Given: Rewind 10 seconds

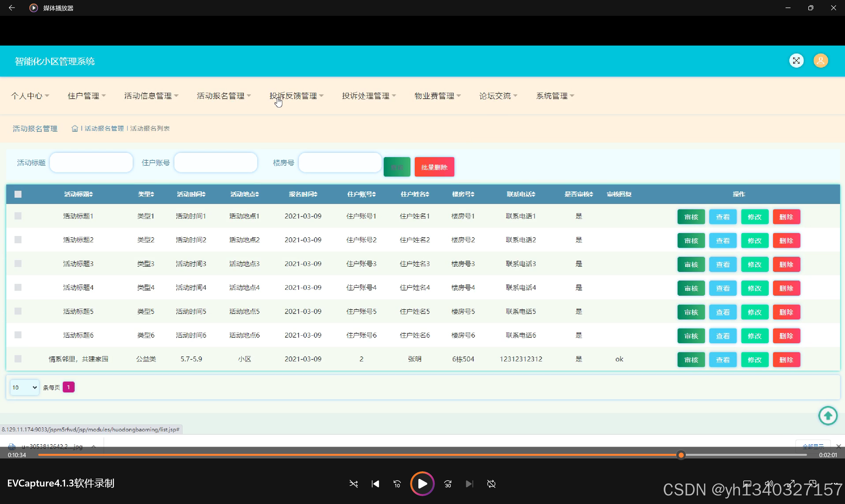Looking at the screenshot, I should pos(397,484).
